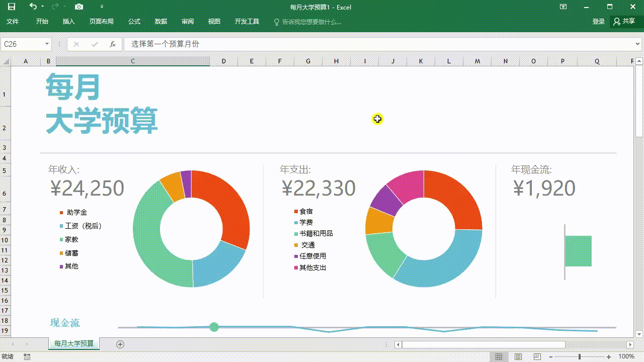
Task: Click horizontal scrollbar right arrow
Action: pyautogui.click(x=630, y=344)
